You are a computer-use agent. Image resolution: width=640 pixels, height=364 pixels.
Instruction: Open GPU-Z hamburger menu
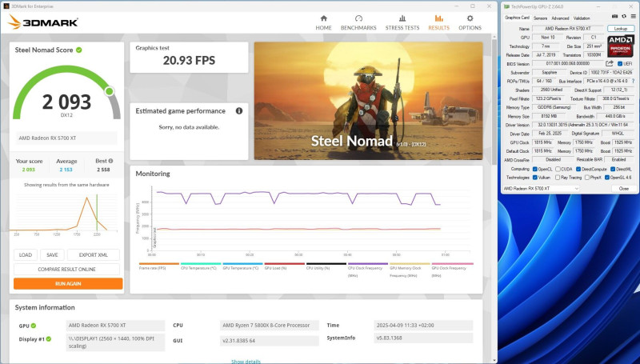point(633,17)
